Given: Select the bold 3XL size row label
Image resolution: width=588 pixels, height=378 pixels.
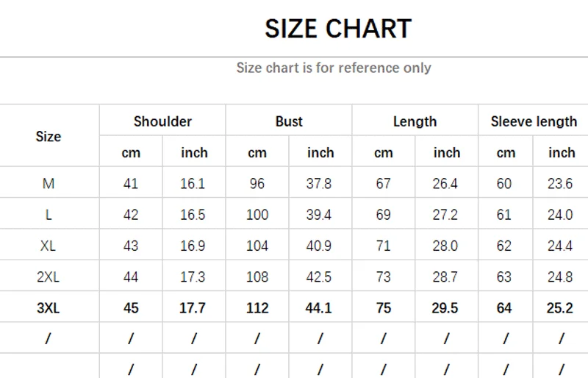Looking at the screenshot, I should click(x=49, y=308).
